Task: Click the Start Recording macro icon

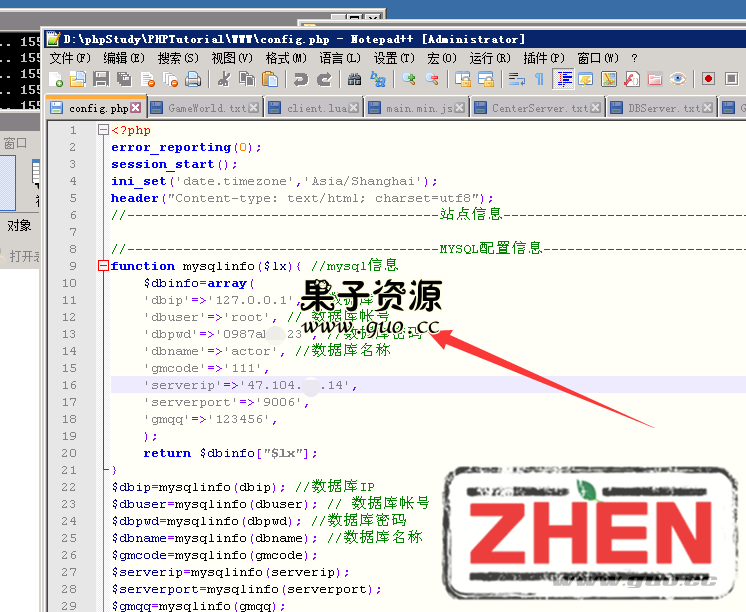Action: (x=708, y=79)
